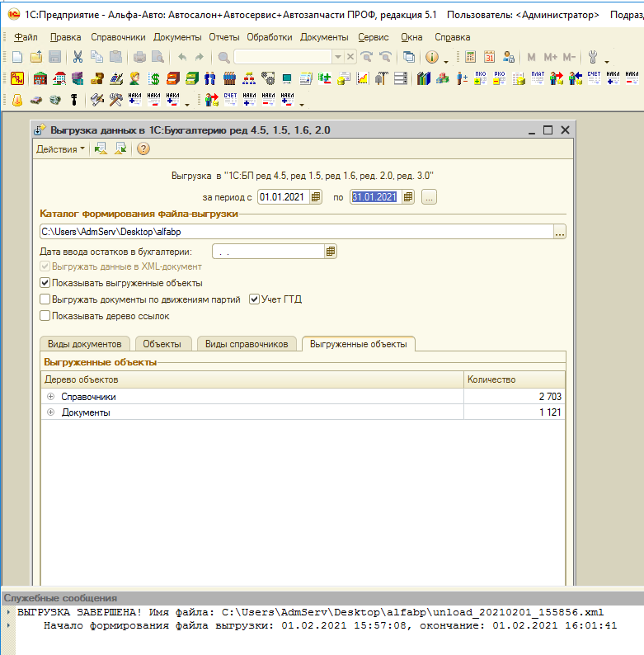This screenshot has height=655, width=644.
Task: Enable 'Показывать дерево ссылок' checkbox
Action: 45,315
